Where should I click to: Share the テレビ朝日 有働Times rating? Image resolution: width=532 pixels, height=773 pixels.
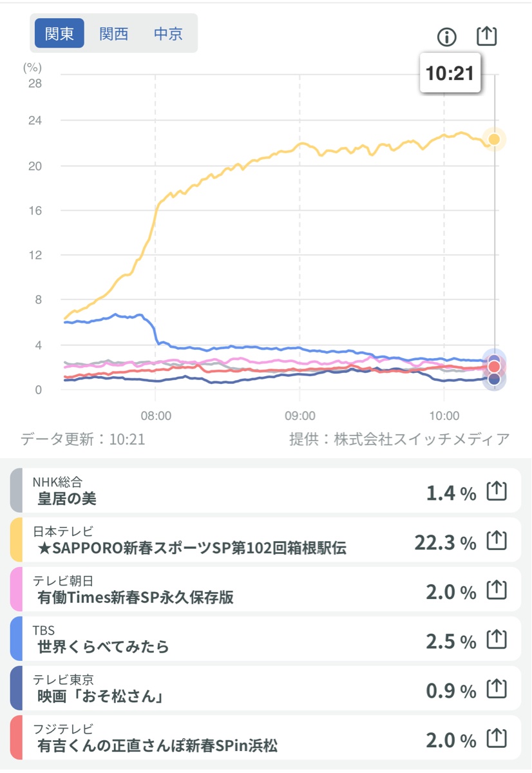pyautogui.click(x=497, y=589)
